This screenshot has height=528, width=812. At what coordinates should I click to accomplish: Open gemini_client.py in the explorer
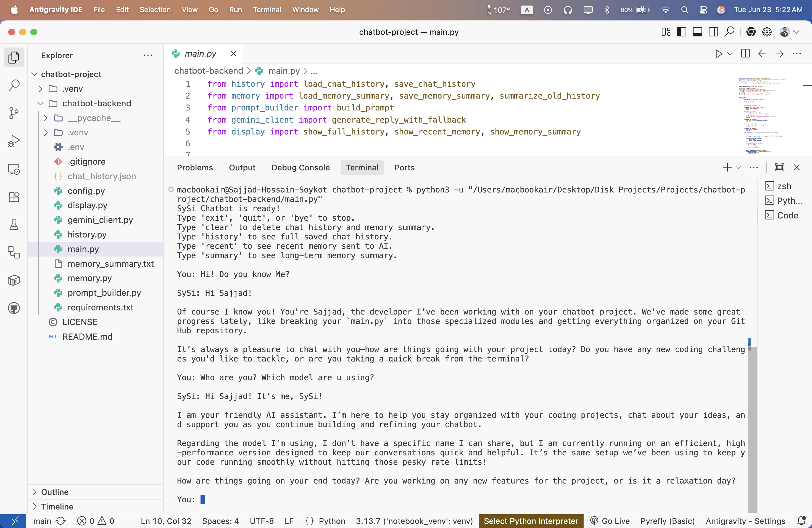[100, 220]
